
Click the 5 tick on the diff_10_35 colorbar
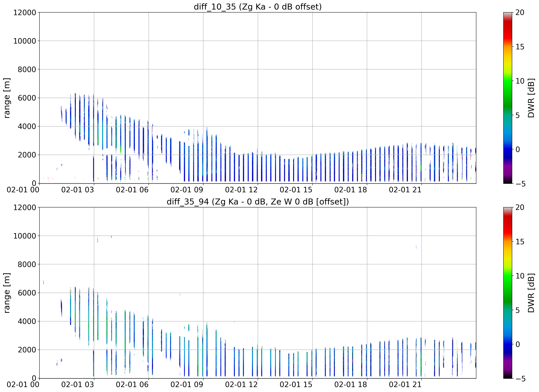click(518, 115)
